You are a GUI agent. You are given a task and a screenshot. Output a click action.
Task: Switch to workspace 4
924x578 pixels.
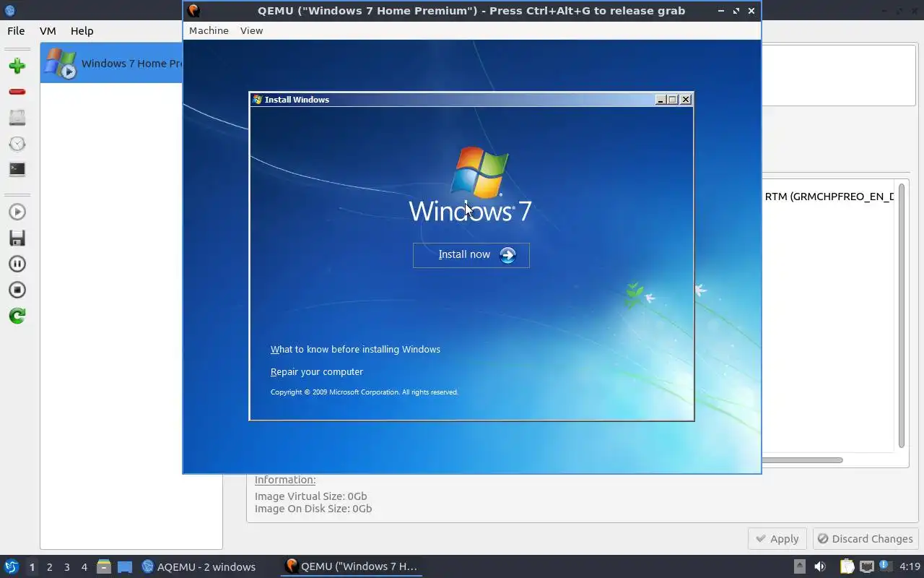click(84, 567)
